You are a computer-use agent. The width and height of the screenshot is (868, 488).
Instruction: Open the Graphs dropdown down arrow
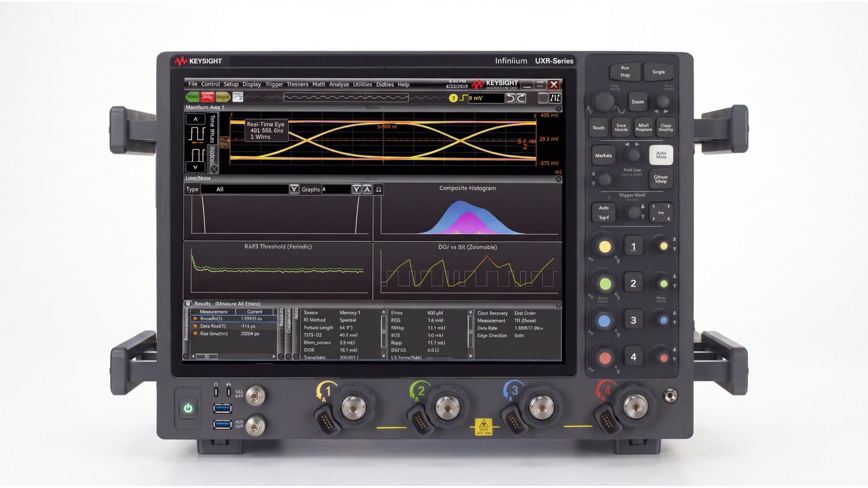coord(356,189)
